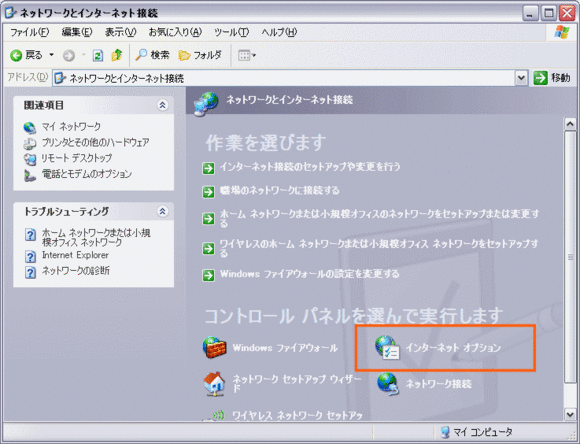Click inside the address bar field
The height and width of the screenshot is (444, 580).
(x=284, y=78)
